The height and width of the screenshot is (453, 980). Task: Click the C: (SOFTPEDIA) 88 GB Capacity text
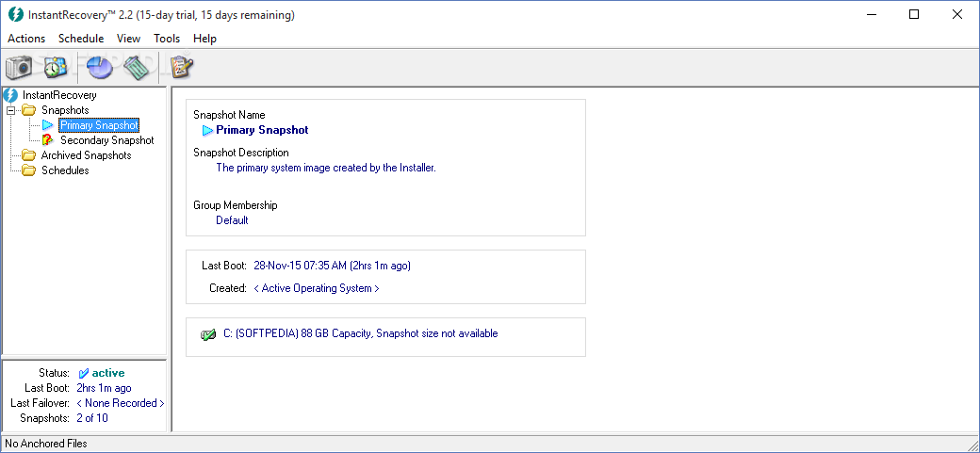(361, 333)
